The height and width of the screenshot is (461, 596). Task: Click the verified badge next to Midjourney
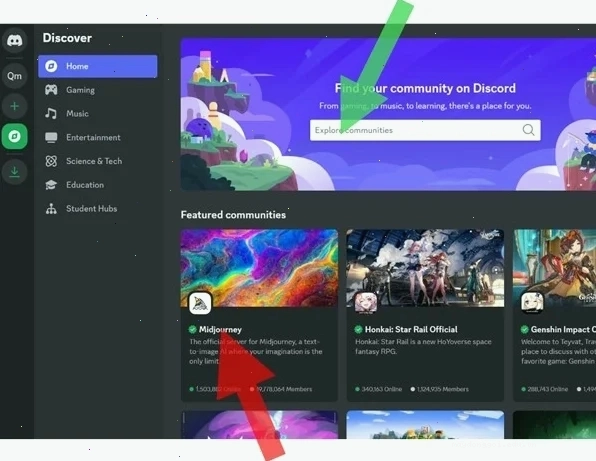click(x=192, y=329)
